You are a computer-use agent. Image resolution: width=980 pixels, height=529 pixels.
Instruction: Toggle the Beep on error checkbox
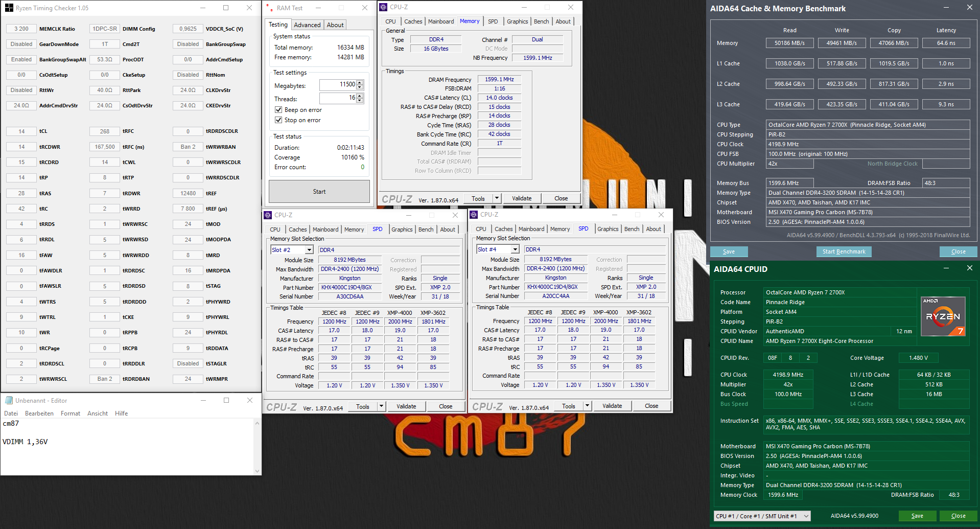[278, 110]
